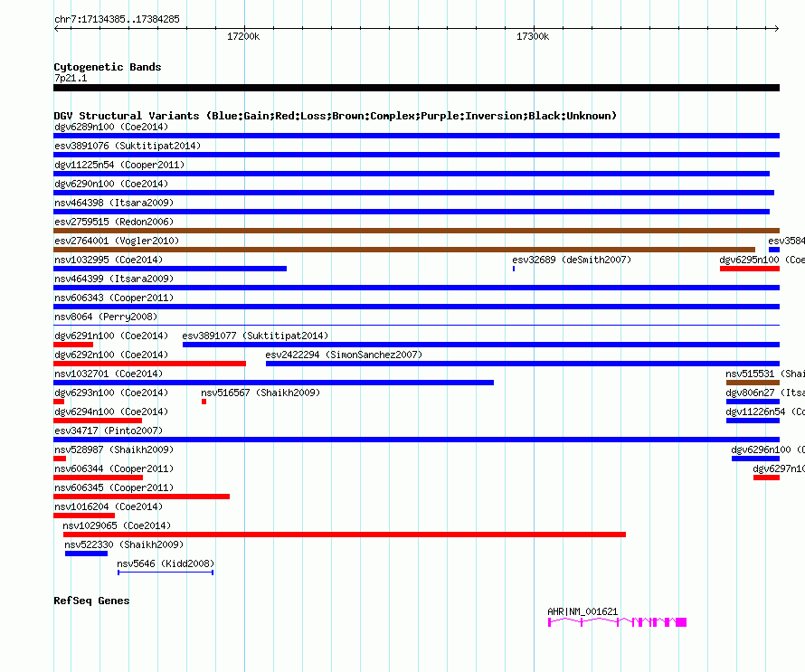Click the nsv1032995 (Coe2014) blue bar
The height and width of the screenshot is (672, 805).
pyautogui.click(x=170, y=269)
